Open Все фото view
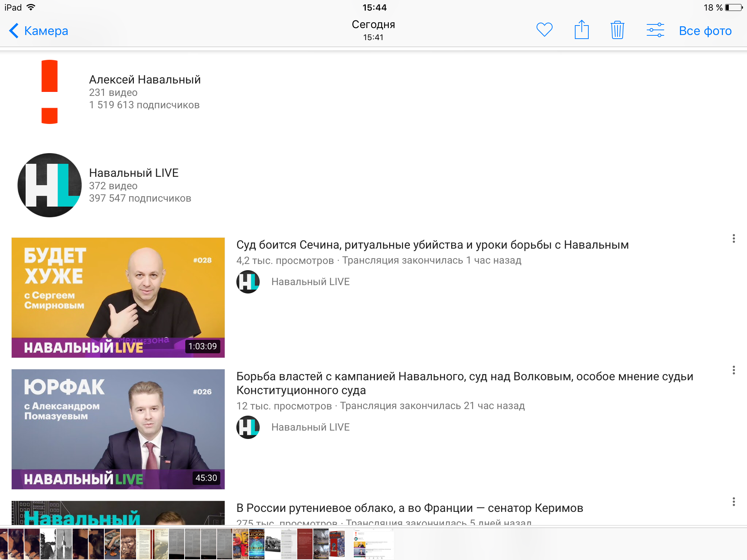 coord(705,31)
